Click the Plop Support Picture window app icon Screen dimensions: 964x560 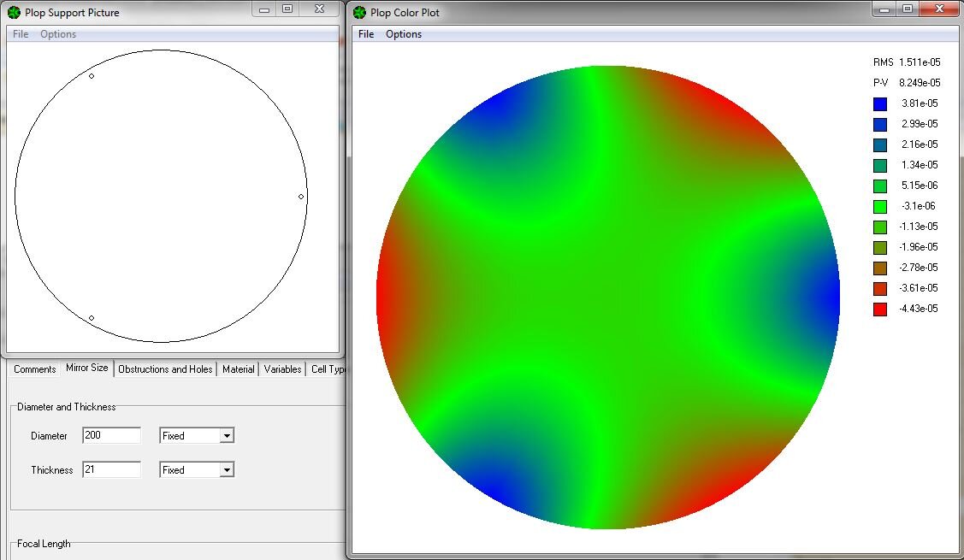click(x=14, y=12)
